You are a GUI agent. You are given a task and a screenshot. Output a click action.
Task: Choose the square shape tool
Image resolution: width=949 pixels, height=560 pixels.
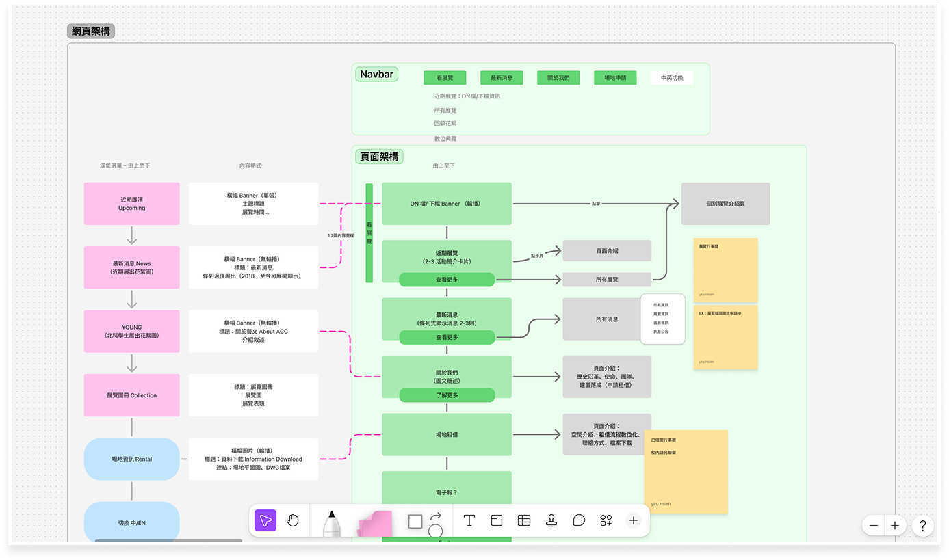tap(415, 522)
